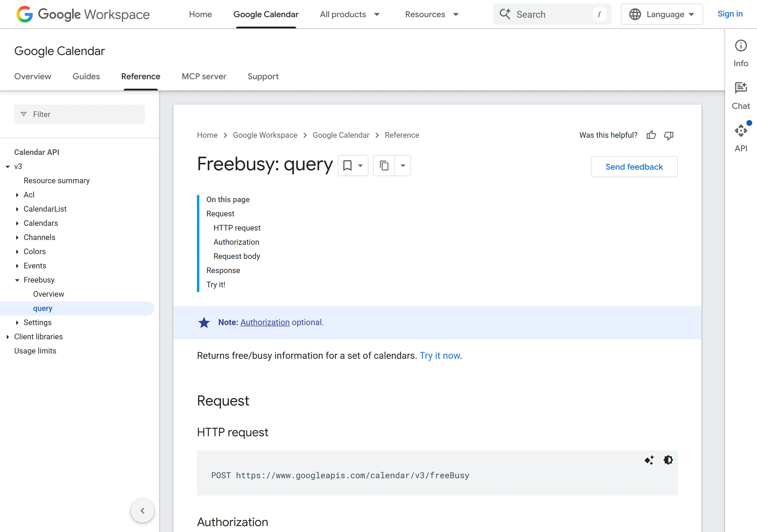This screenshot has height=532, width=757.
Task: Switch to the MCP server tab
Action: coord(204,76)
